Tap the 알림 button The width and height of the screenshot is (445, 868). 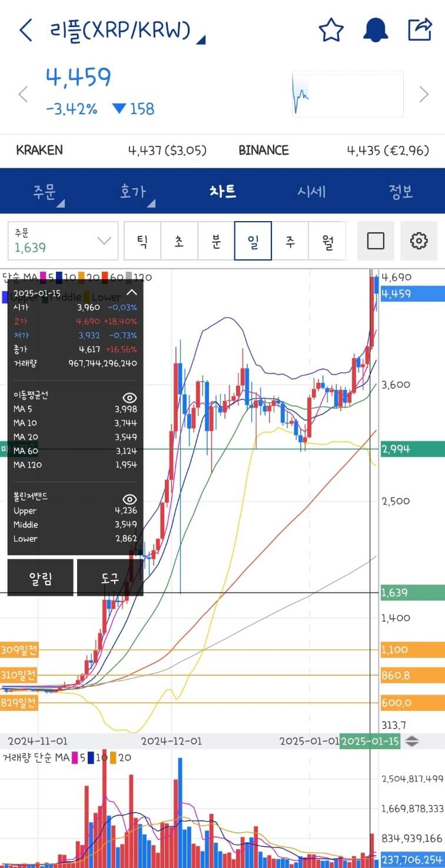(41, 577)
